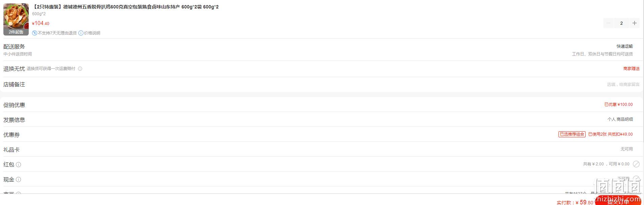
Task: Click the info icon next to 红包
Action: coord(19,164)
